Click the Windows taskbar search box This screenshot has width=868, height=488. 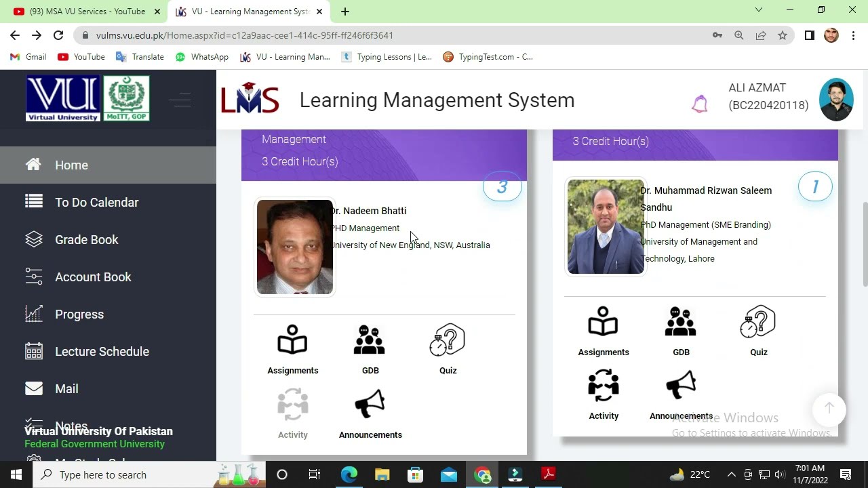click(x=149, y=474)
